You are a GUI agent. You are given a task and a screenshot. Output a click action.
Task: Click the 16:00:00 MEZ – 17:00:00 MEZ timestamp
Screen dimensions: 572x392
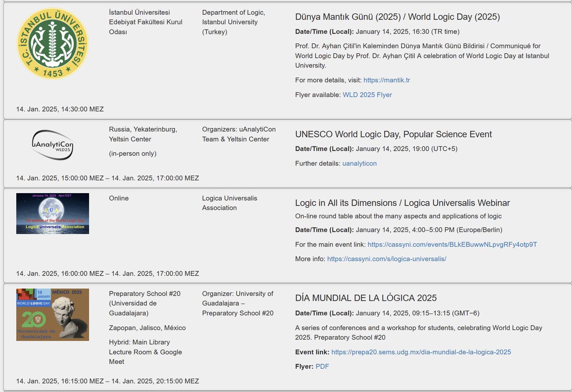108,274
